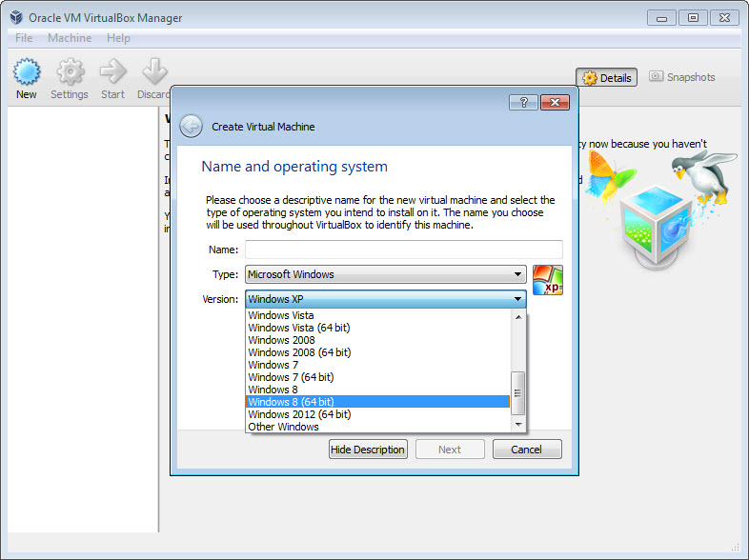Click the VirtualBox title bar icon
The height and width of the screenshot is (560, 749).
(x=16, y=18)
